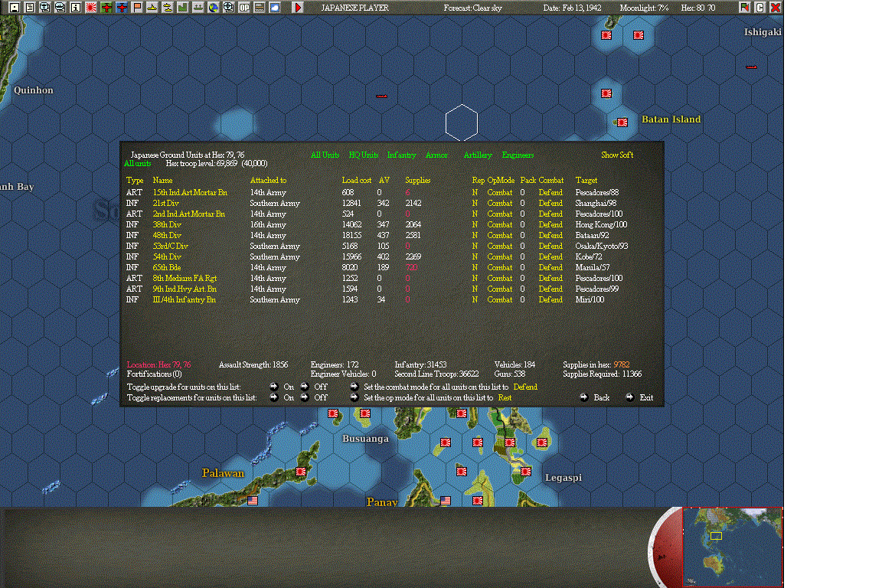Click the info 'i' toolbar icon
882x588 pixels.
pyautogui.click(x=75, y=8)
